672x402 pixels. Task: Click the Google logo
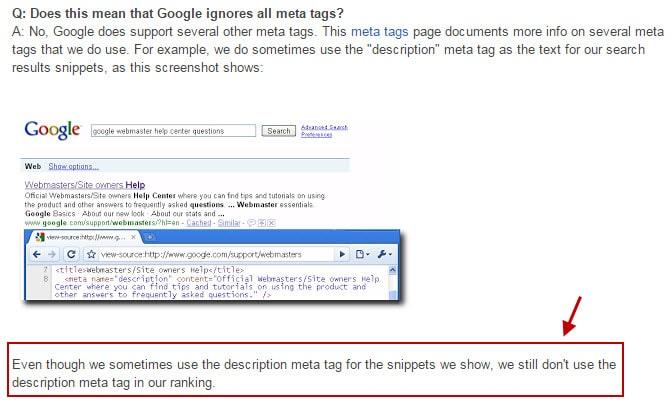(52, 130)
